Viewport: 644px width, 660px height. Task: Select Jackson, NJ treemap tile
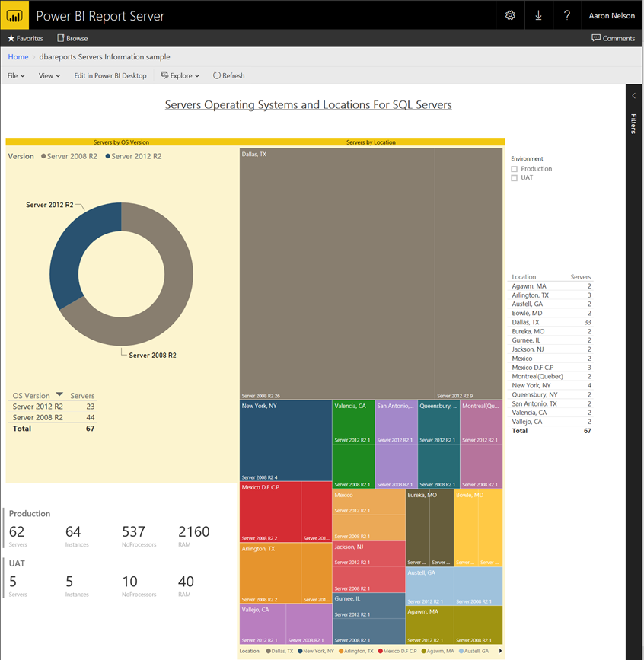point(368,567)
